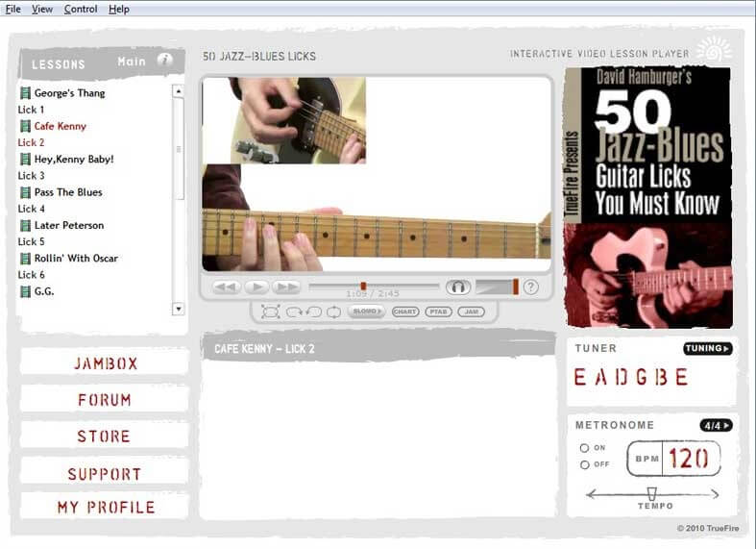The height and width of the screenshot is (549, 756).
Task: Click the info icon beside Main
Action: click(x=165, y=60)
